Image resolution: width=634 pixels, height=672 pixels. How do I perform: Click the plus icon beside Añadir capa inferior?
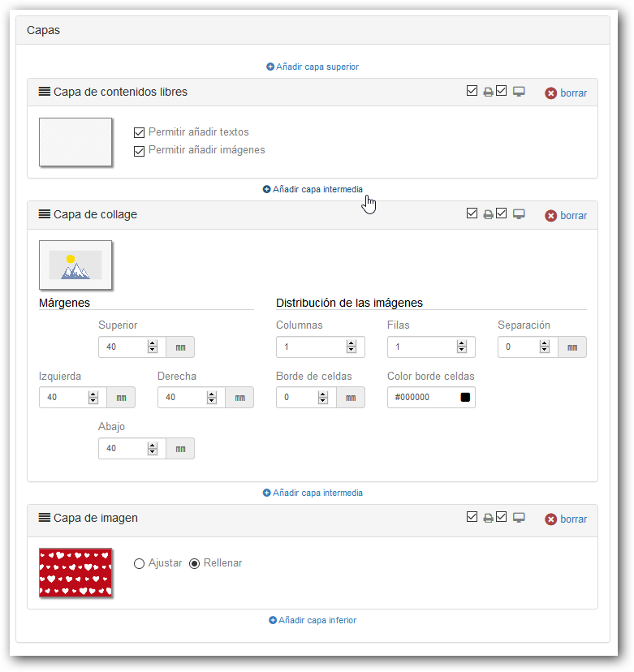(273, 620)
